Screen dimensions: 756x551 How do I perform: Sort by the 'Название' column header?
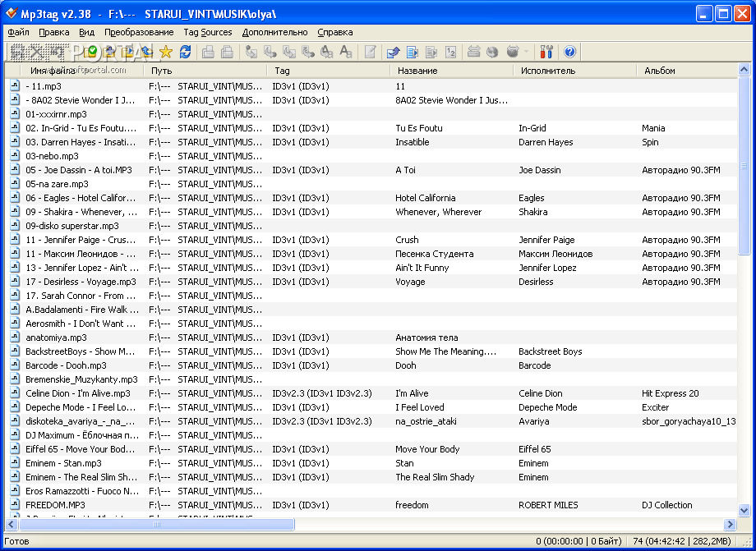[x=452, y=71]
